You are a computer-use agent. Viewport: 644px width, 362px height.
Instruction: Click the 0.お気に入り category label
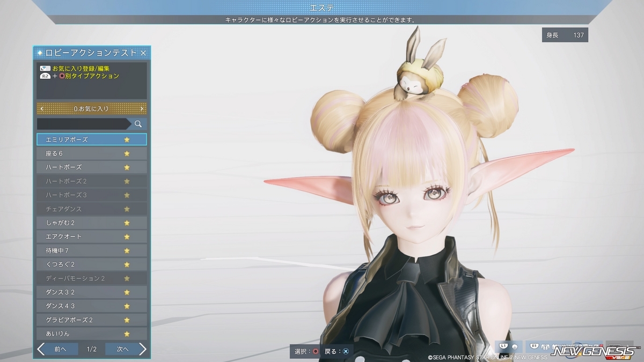tap(91, 109)
